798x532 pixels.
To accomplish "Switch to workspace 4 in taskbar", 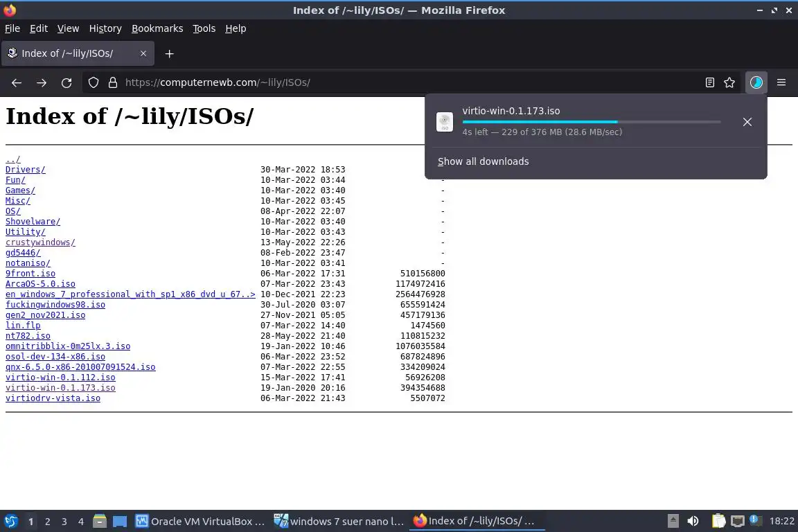I will click(x=81, y=522).
